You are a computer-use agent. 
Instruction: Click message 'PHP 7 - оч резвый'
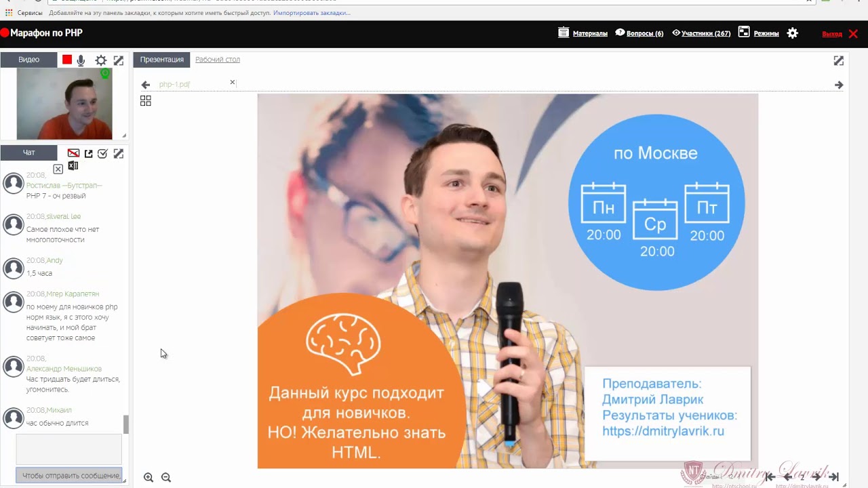click(x=56, y=196)
